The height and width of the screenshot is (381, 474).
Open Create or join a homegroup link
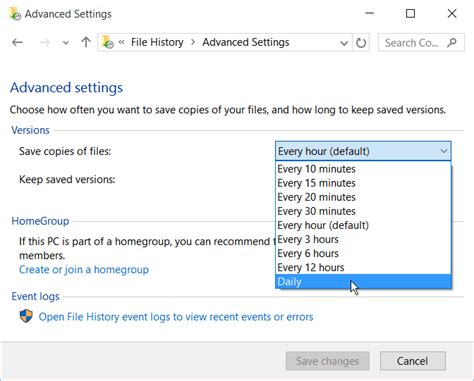click(84, 269)
